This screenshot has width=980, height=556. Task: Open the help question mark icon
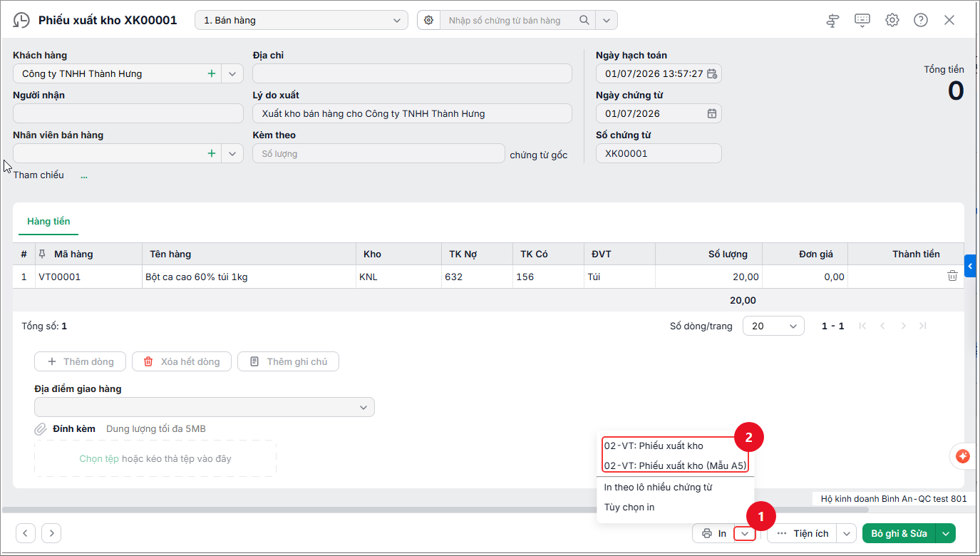pyautogui.click(x=921, y=20)
